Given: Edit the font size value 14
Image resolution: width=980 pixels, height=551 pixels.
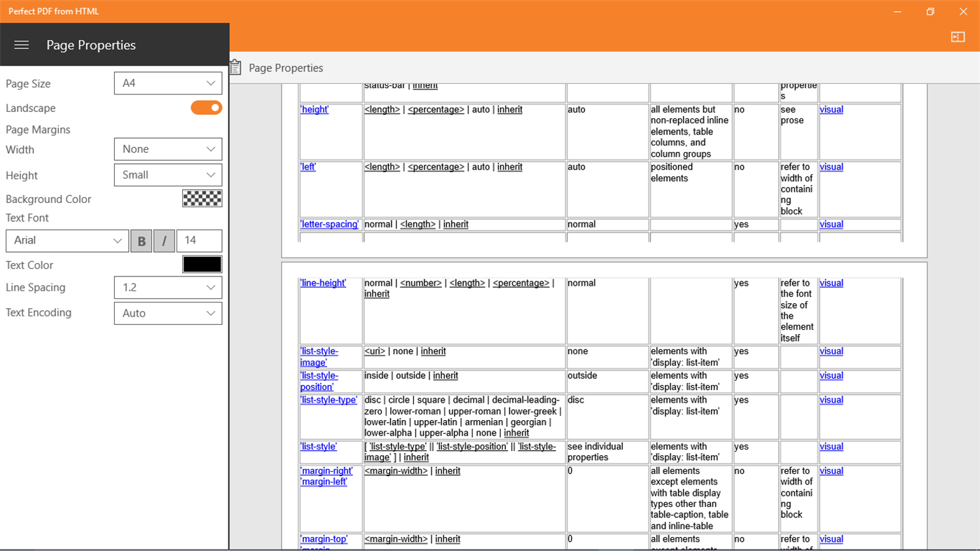Looking at the screenshot, I should click(x=199, y=240).
